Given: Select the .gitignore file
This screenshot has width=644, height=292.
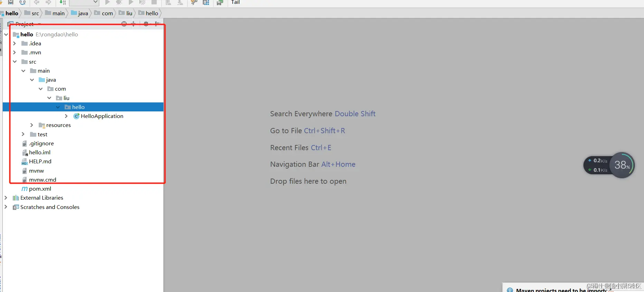Looking at the screenshot, I should pos(38,143).
